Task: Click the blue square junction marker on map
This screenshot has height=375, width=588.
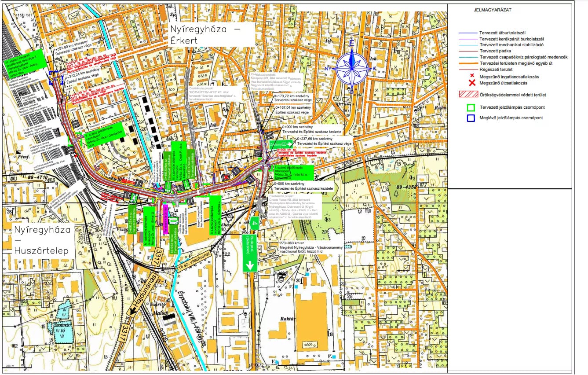Action: click(x=56, y=78)
